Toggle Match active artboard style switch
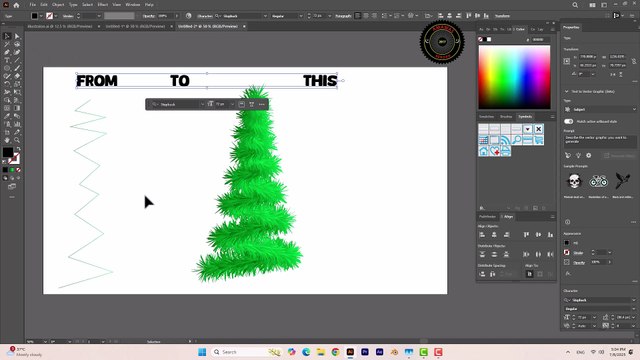Image resolution: width=640 pixels, height=360 pixels. (569, 122)
